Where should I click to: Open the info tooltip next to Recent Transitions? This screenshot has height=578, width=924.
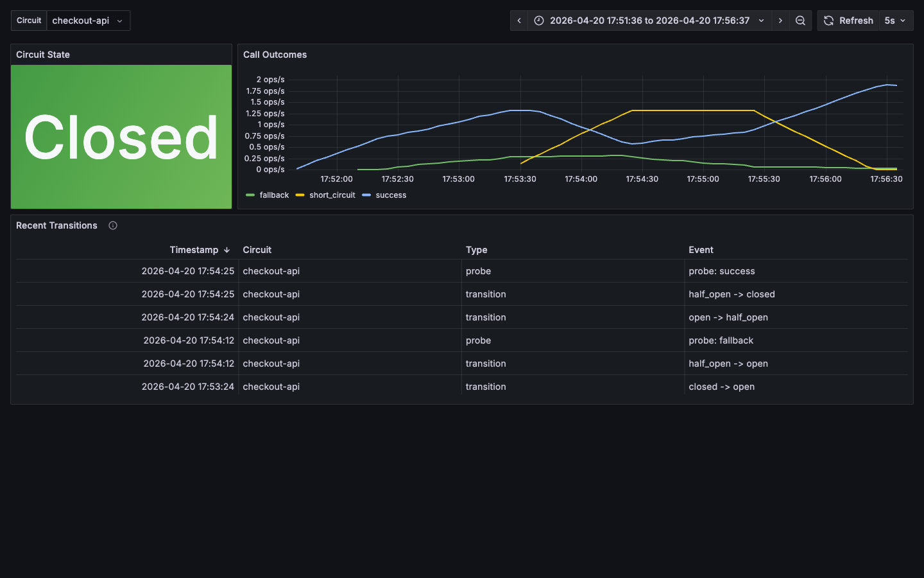pyautogui.click(x=112, y=225)
